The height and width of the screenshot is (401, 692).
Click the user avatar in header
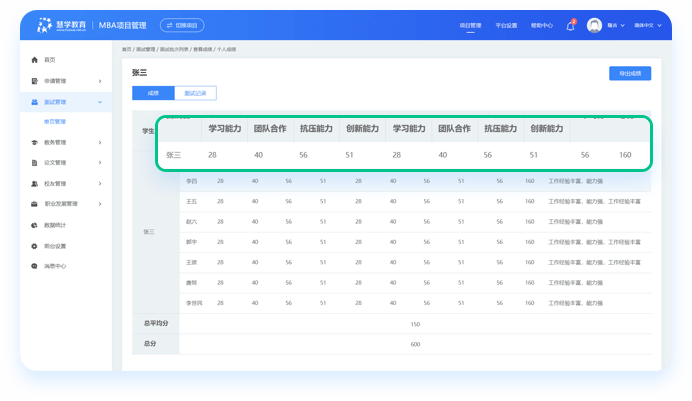[594, 25]
